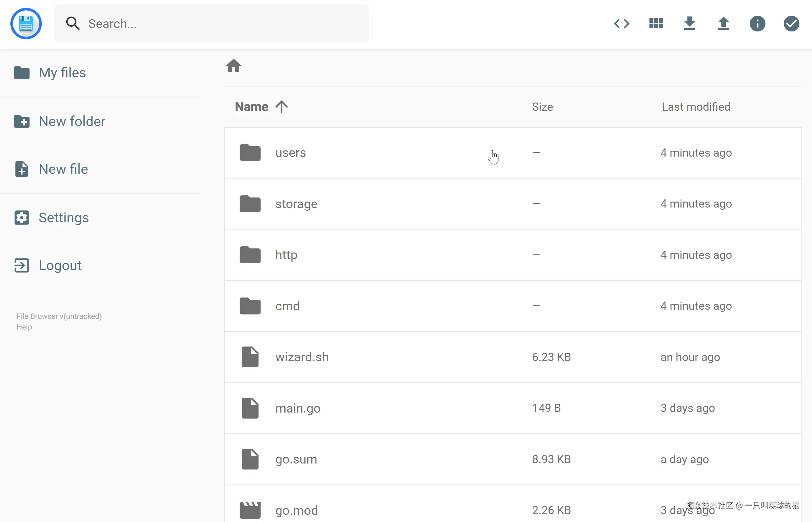Show file info with the info icon
Screen dimensions: 812x522
(758, 24)
